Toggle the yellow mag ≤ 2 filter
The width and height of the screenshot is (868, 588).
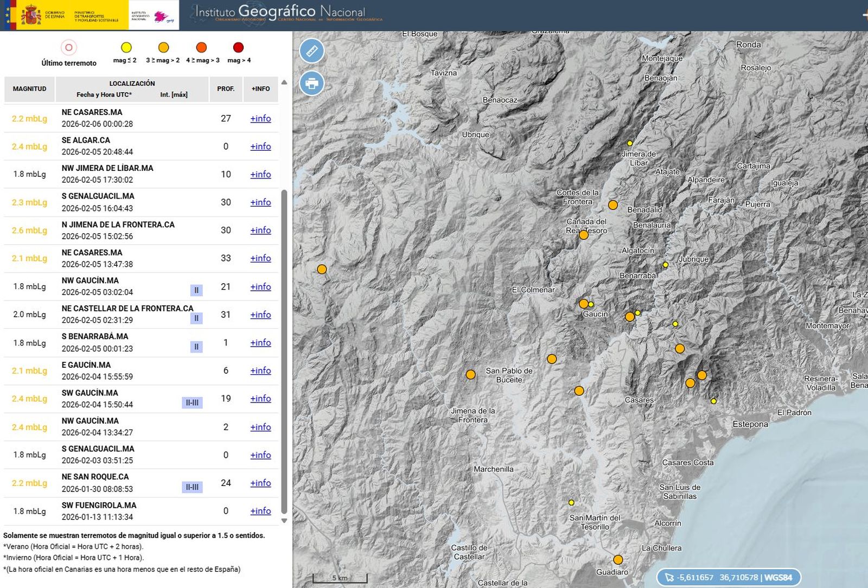tap(126, 48)
